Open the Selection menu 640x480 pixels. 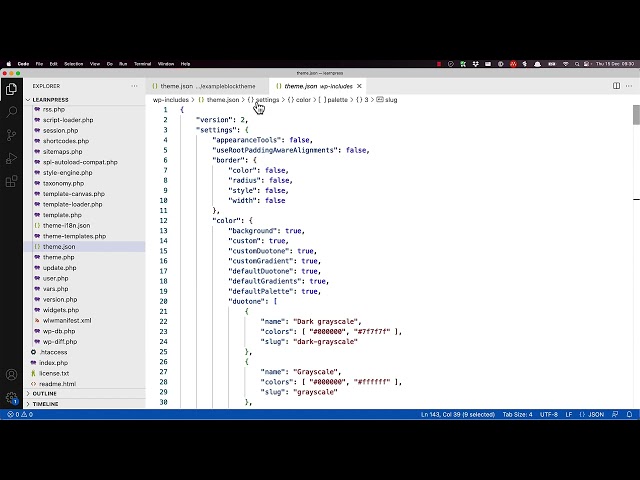(73, 64)
